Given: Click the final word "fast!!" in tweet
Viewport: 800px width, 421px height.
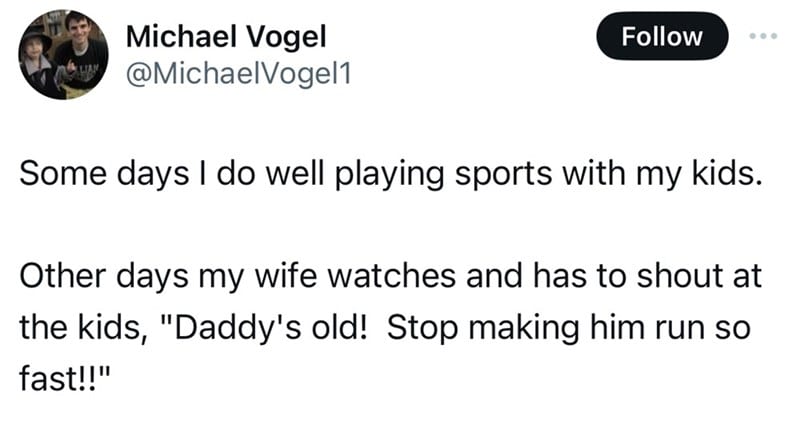Looking at the screenshot, I should (65, 379).
